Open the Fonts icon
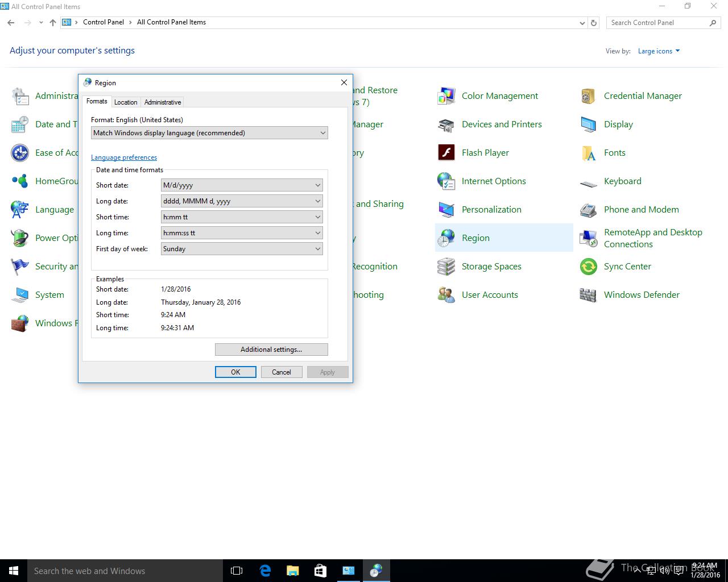This screenshot has width=728, height=582. pyautogui.click(x=588, y=153)
